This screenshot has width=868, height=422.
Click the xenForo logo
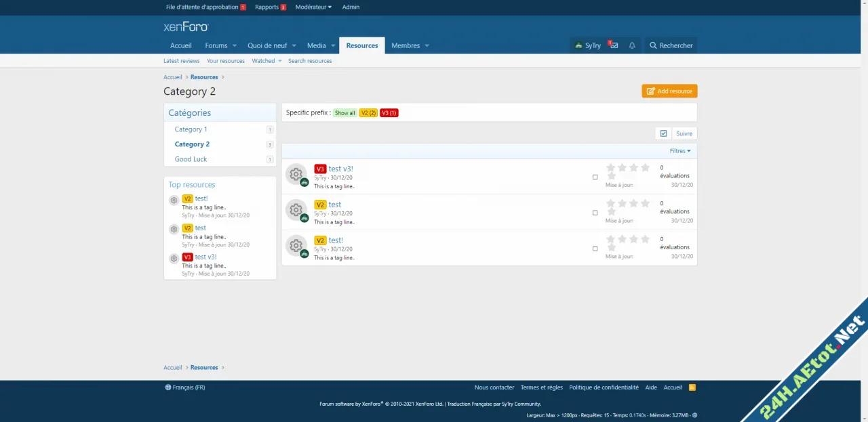186,27
